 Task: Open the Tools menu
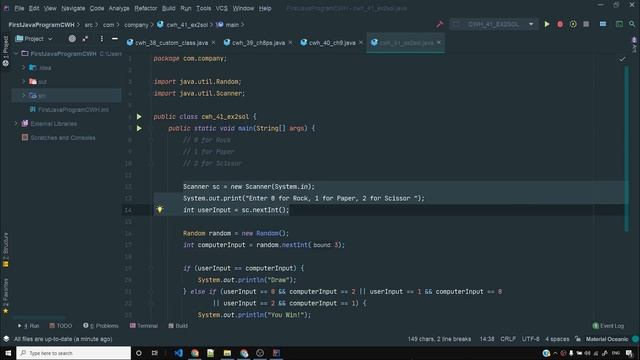203,8
